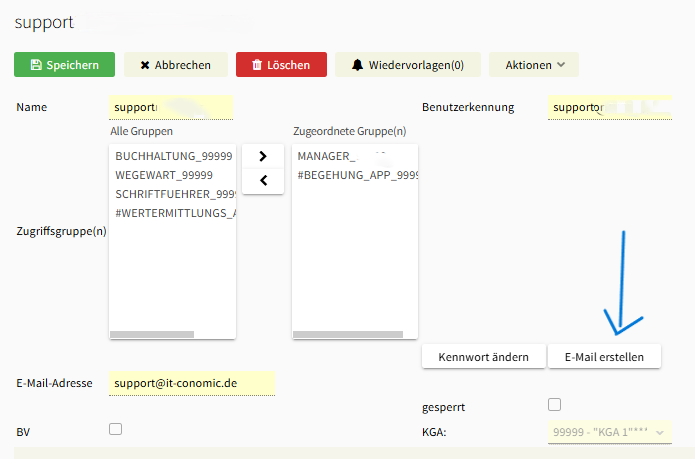Choose SCHRIFTFUEHRER group in list
The width and height of the screenshot is (695, 459).
(174, 194)
